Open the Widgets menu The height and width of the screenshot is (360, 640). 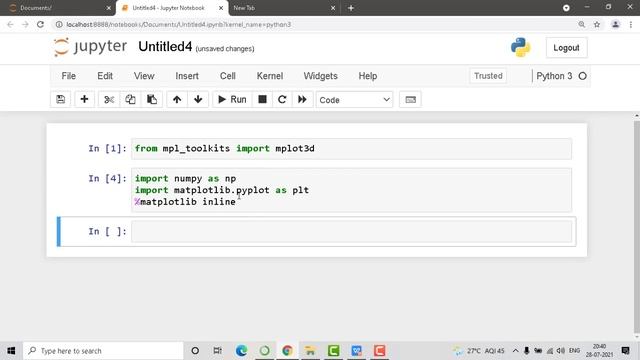[x=320, y=76]
